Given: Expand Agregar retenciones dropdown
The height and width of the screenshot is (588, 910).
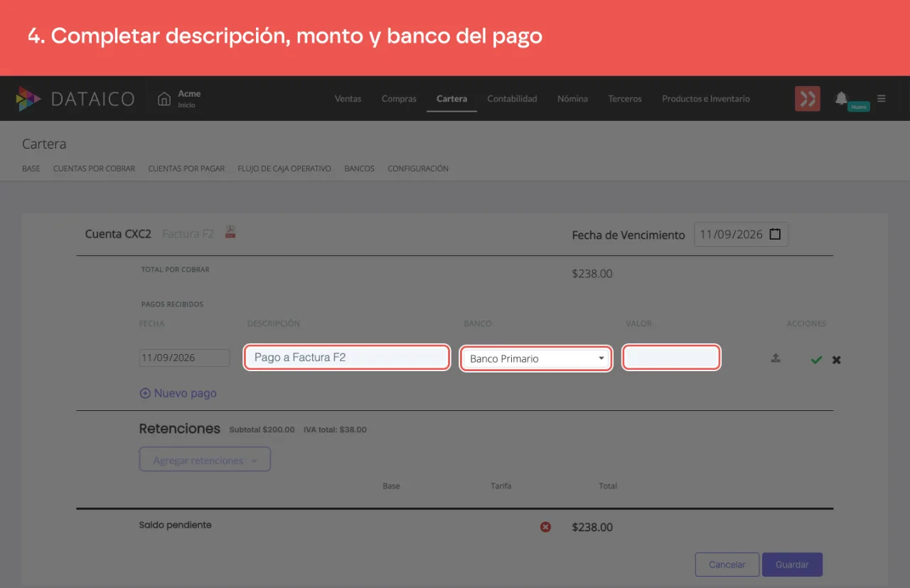Looking at the screenshot, I should click(205, 460).
